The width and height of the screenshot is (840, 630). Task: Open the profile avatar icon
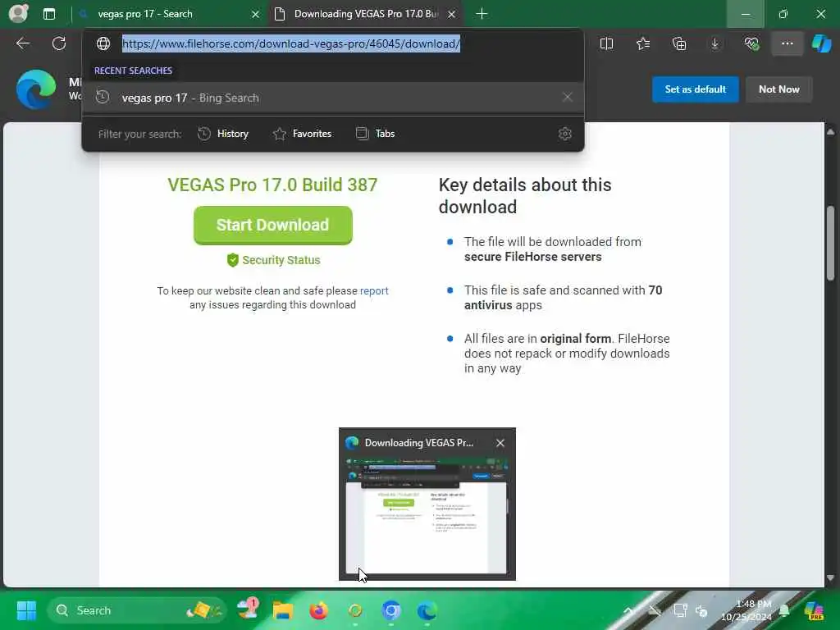[x=18, y=13]
